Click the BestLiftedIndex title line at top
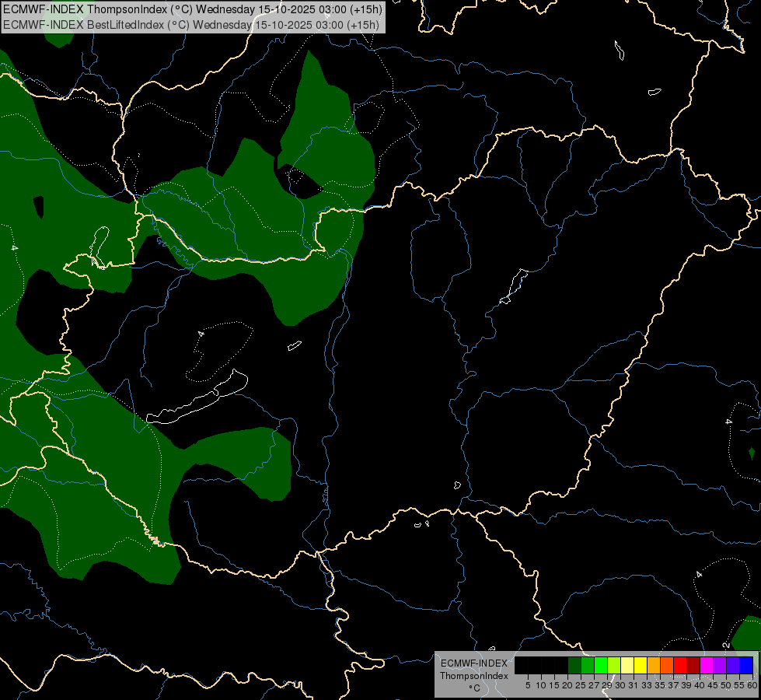Screen dimensions: 761x700 [x=190, y=25]
